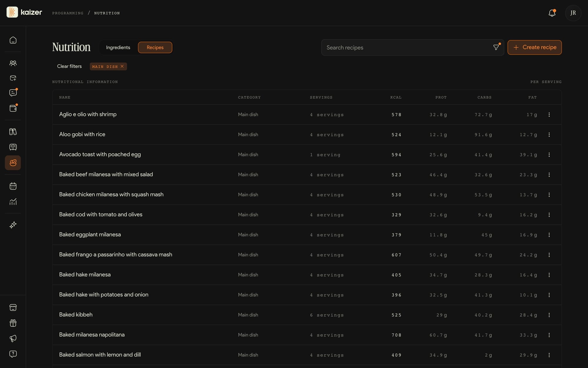Open the filter funnel in the search bar
Image resolution: width=588 pixels, height=368 pixels.
click(496, 47)
